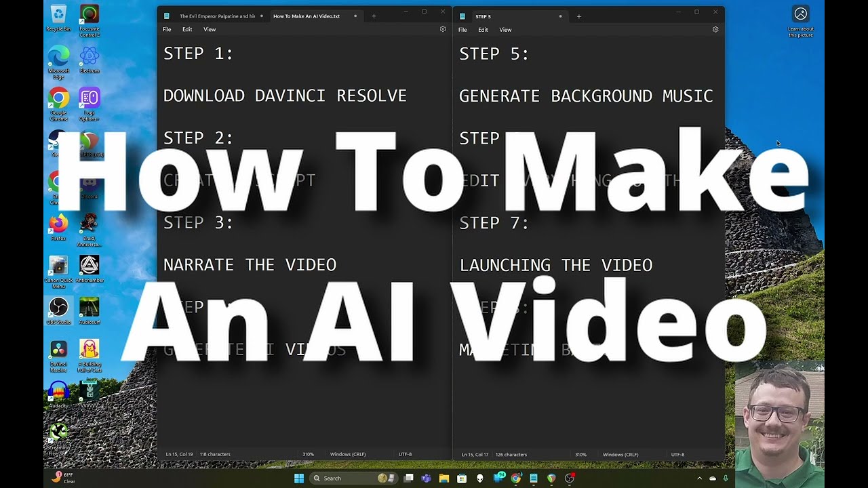Show hidden system tray icons
Screen dimensions: 868x488
[699, 479]
